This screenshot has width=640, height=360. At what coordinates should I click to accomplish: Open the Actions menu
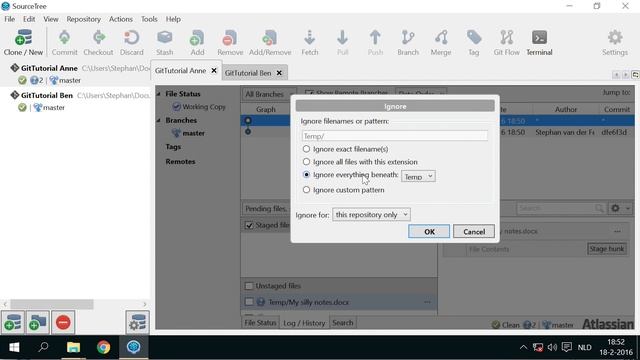point(121,19)
